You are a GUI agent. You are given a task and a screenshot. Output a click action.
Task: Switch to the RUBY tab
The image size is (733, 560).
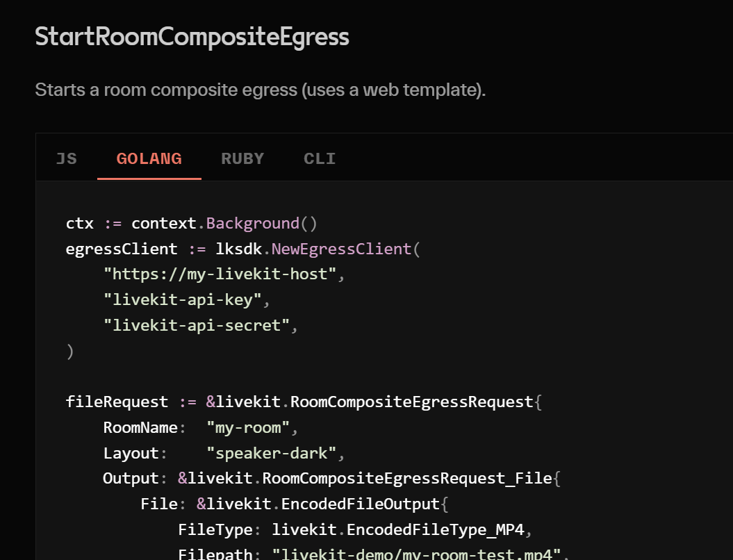click(x=242, y=158)
